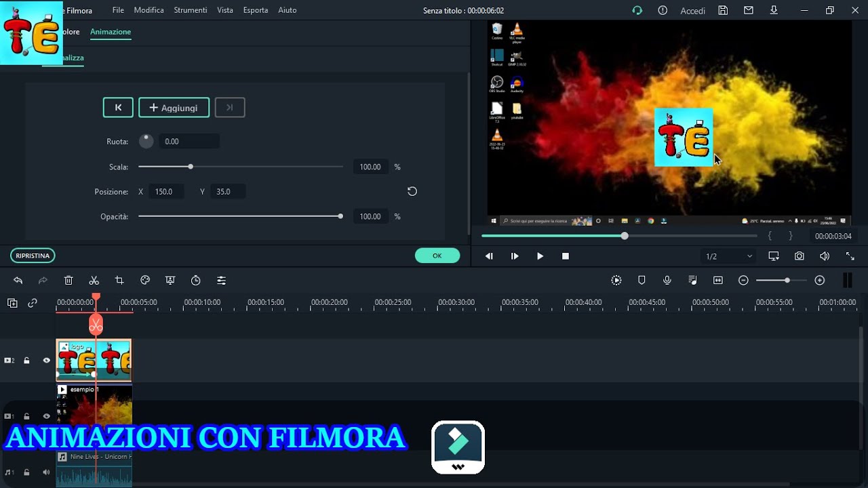Record voiceover with microphone icon

667,281
